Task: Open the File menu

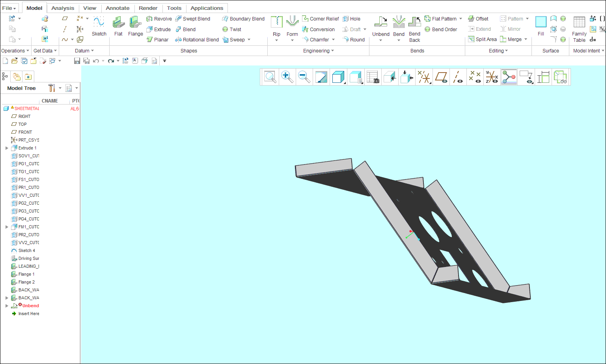Action: (x=9, y=8)
